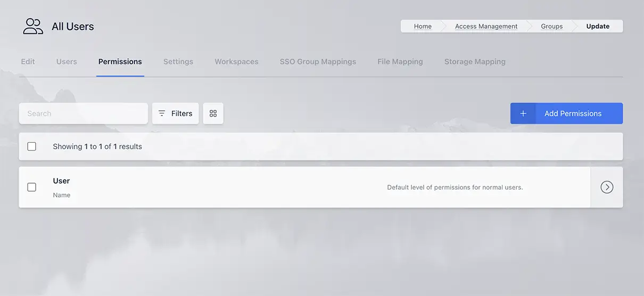Navigate to Home in breadcrumb
This screenshot has width=644, height=296.
tap(423, 26)
